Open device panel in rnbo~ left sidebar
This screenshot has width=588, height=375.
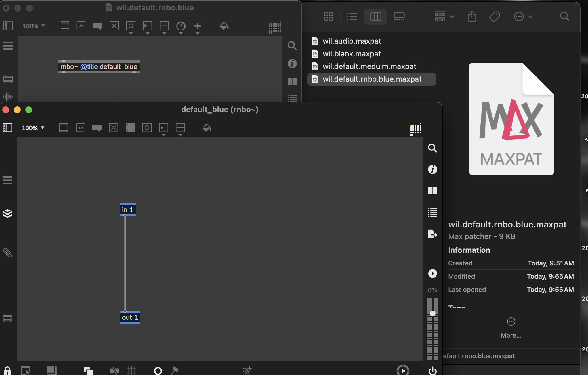[7, 318]
